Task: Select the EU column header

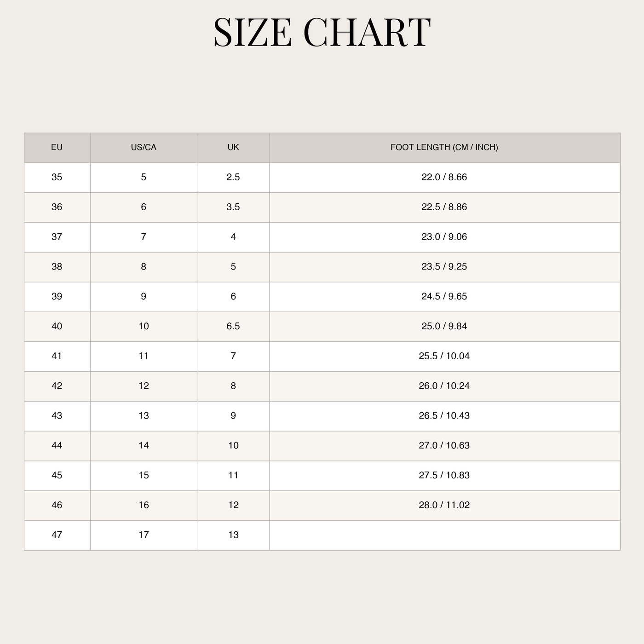Action: point(57,148)
